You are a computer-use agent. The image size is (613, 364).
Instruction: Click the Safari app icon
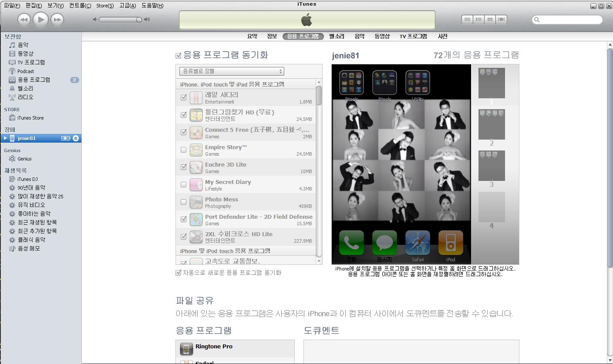(418, 243)
